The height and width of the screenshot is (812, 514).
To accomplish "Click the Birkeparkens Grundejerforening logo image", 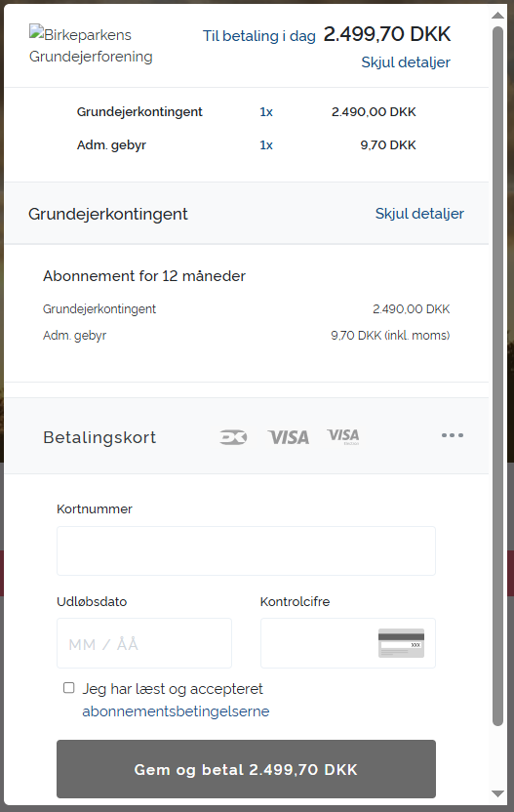I will point(91,46).
